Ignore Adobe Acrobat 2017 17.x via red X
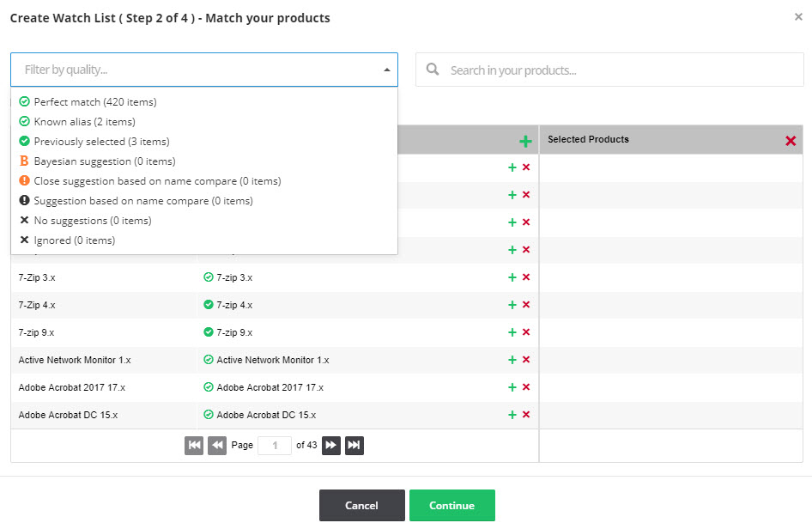812x529 pixels. click(x=526, y=387)
